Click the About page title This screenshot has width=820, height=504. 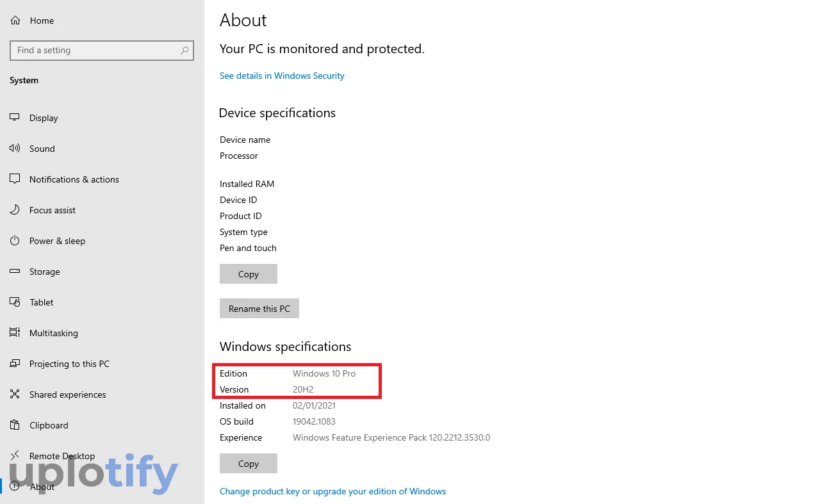click(x=243, y=20)
